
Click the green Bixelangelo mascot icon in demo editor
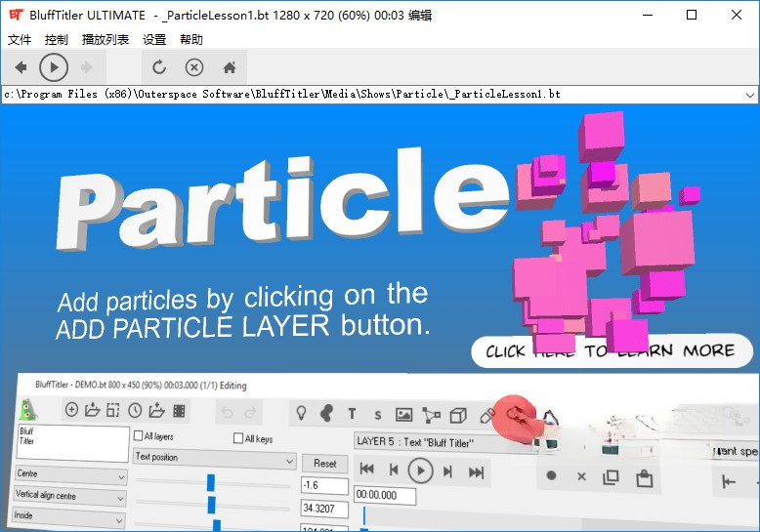(x=27, y=409)
